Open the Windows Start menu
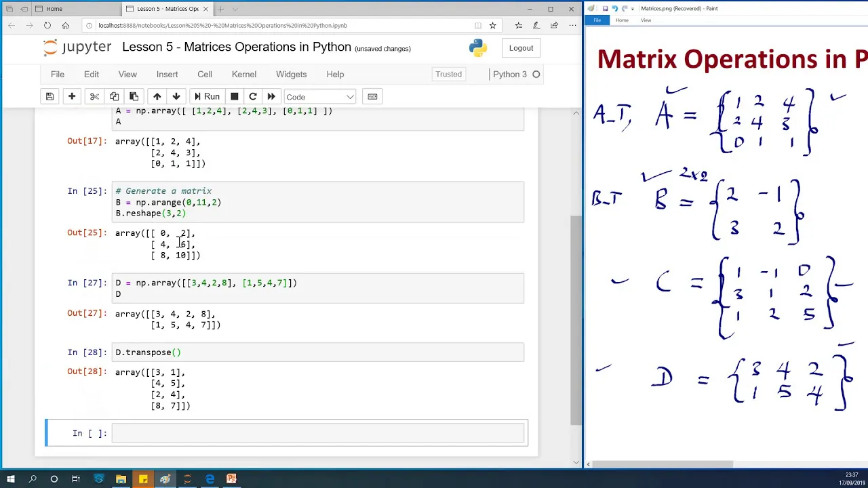 [10, 479]
